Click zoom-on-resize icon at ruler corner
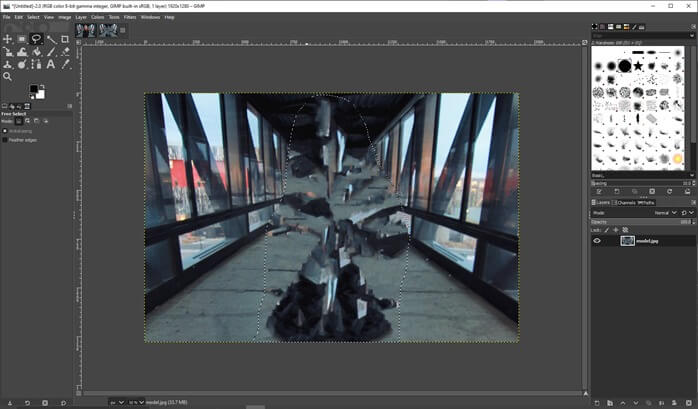This screenshot has height=409, width=698. click(584, 42)
